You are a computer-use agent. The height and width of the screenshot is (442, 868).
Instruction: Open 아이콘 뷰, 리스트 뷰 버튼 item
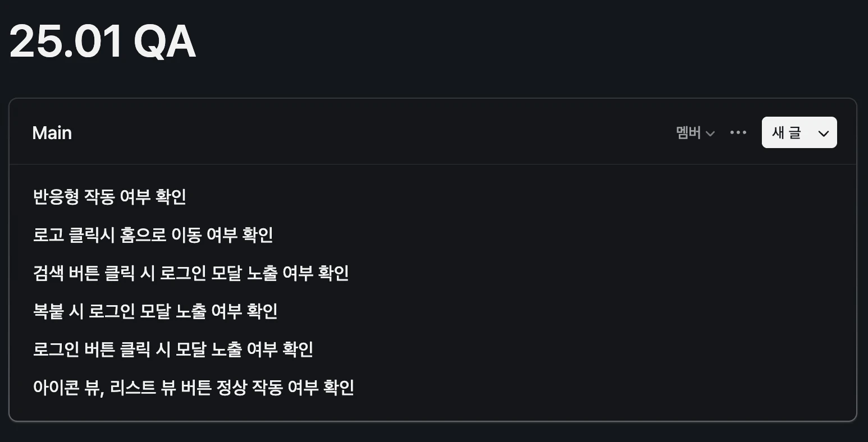[194, 388]
